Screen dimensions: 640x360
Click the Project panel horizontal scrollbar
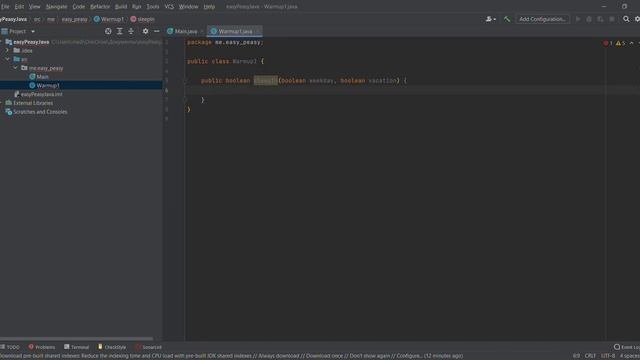[77, 338]
